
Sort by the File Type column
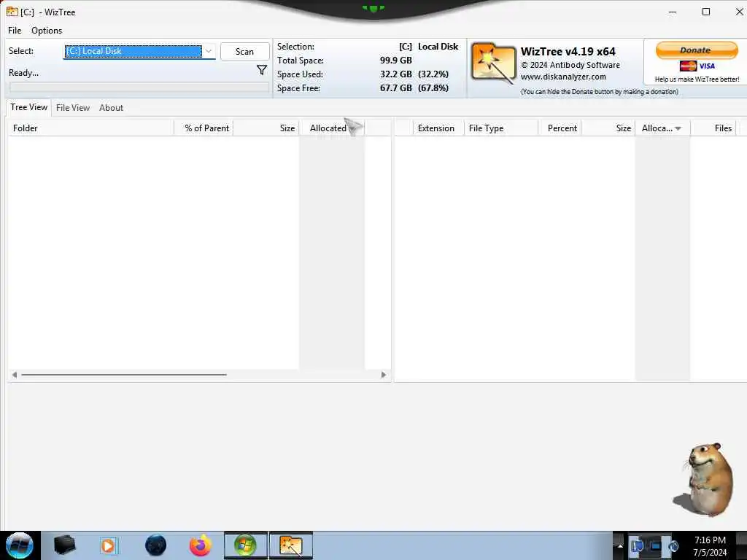tap(501, 128)
